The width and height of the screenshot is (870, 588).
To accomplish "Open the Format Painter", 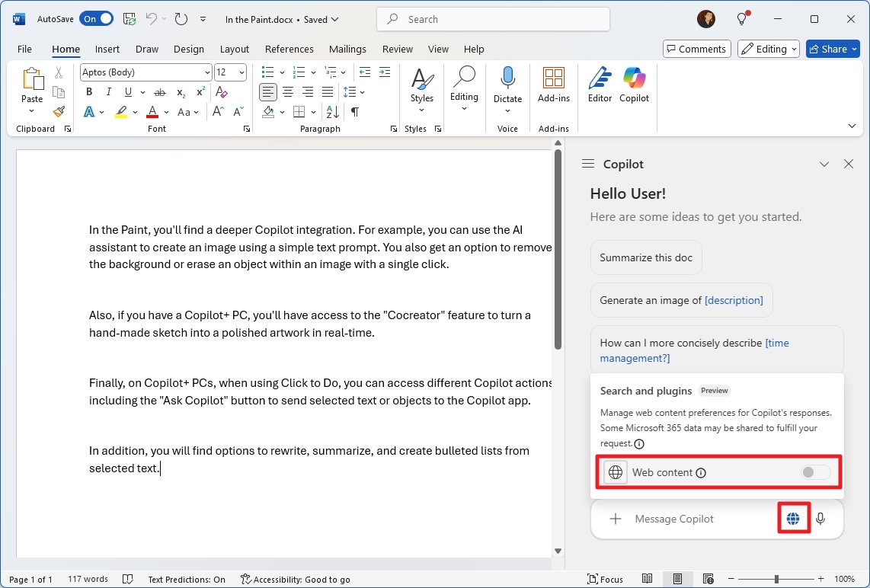I will click(59, 112).
